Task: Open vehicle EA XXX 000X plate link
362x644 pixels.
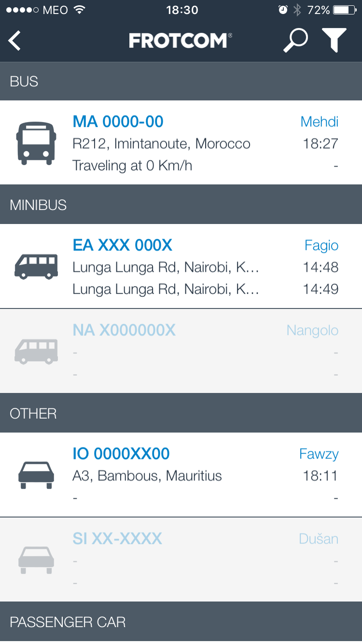Action: 123,245
